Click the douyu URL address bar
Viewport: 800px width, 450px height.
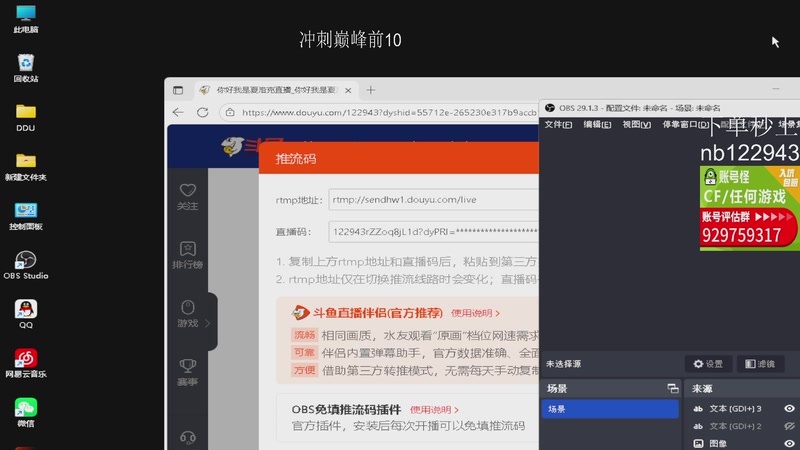(389, 112)
